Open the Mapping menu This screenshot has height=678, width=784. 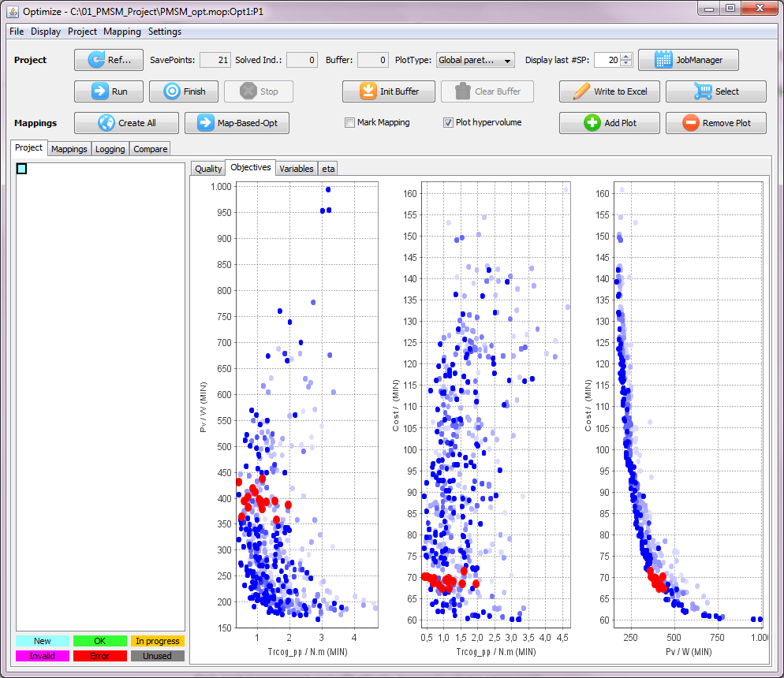(x=122, y=32)
